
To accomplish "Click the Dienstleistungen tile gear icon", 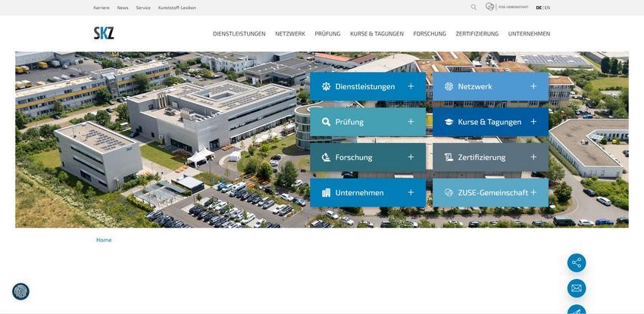I will click(x=326, y=86).
